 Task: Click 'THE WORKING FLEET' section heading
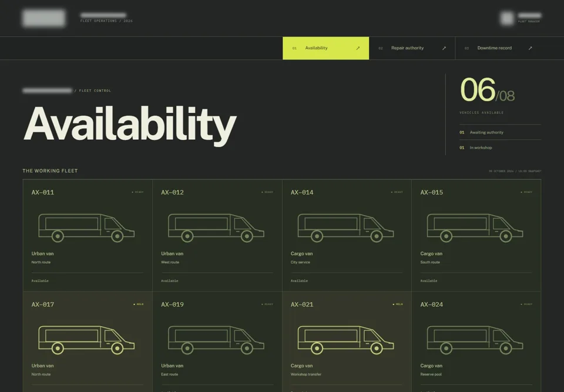pos(50,171)
